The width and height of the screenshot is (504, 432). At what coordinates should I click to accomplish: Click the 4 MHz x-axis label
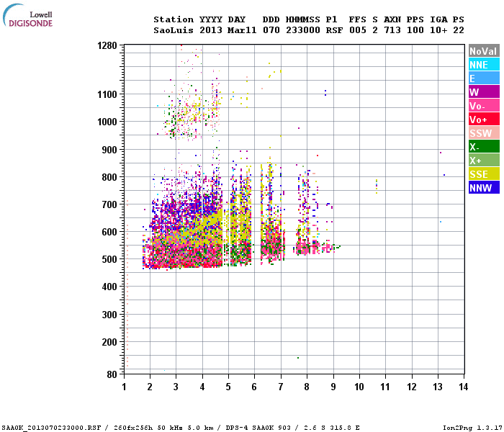coord(202,387)
